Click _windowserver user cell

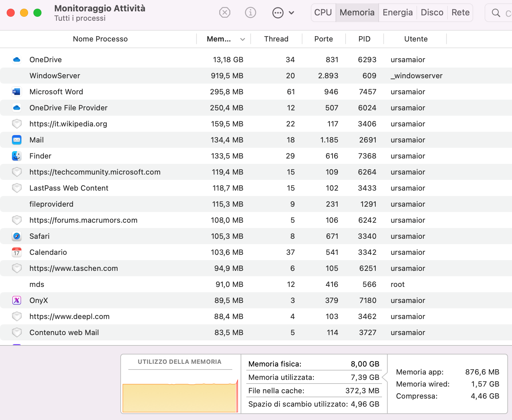click(416, 76)
